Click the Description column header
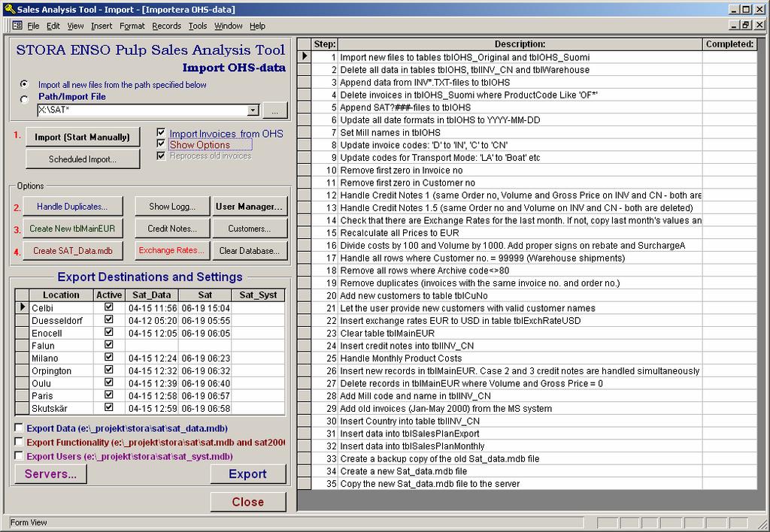 [520, 44]
